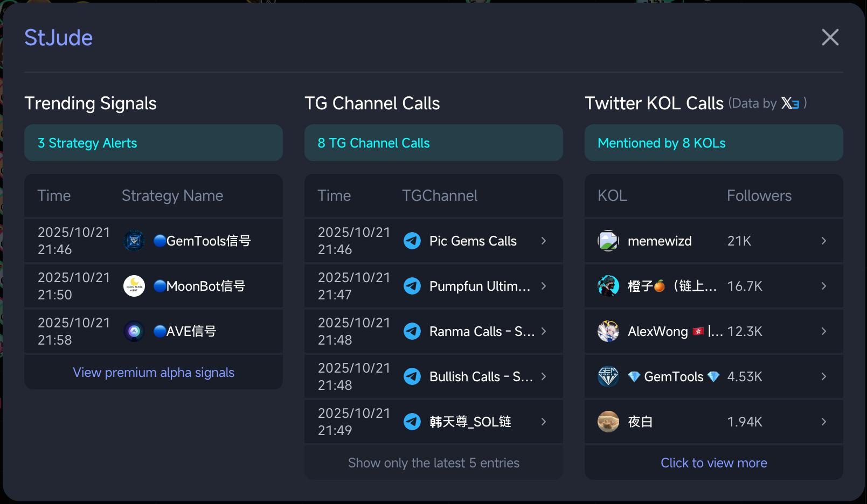Click the Telegram icon beside 韩天尊_SOL链

[412, 422]
